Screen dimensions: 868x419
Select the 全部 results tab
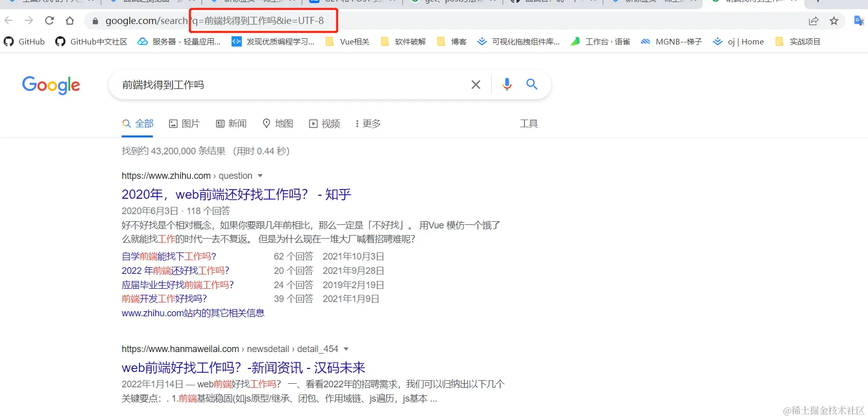pos(138,124)
